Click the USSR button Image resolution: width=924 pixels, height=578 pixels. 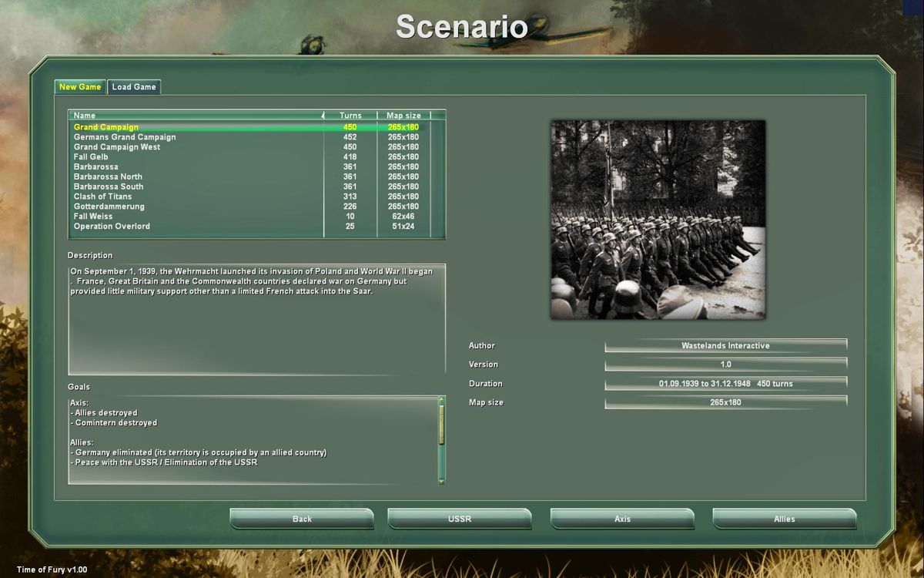[459, 519]
